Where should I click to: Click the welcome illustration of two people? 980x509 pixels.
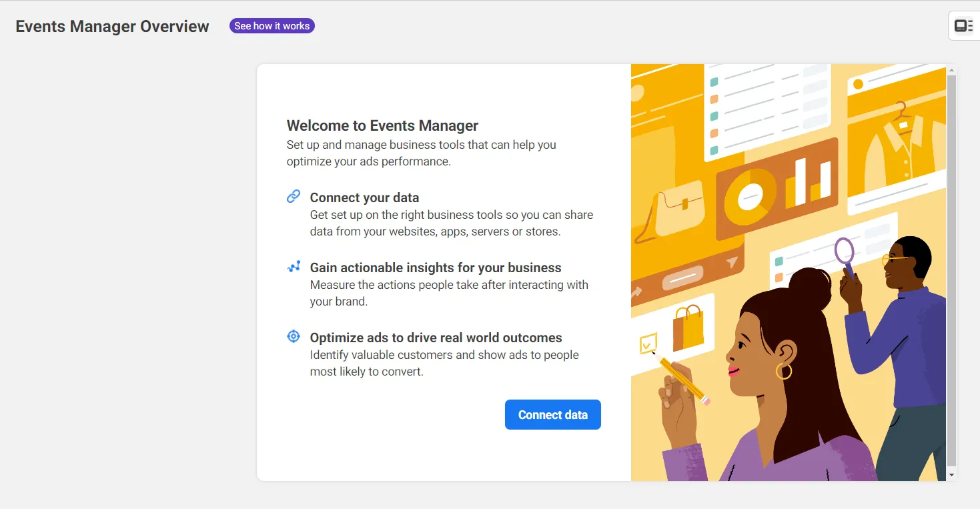(789, 272)
